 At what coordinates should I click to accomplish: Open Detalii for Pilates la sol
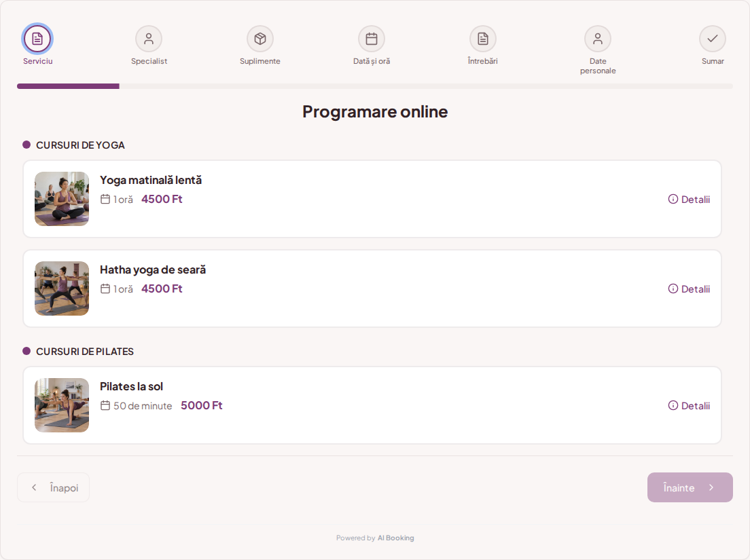(x=689, y=406)
